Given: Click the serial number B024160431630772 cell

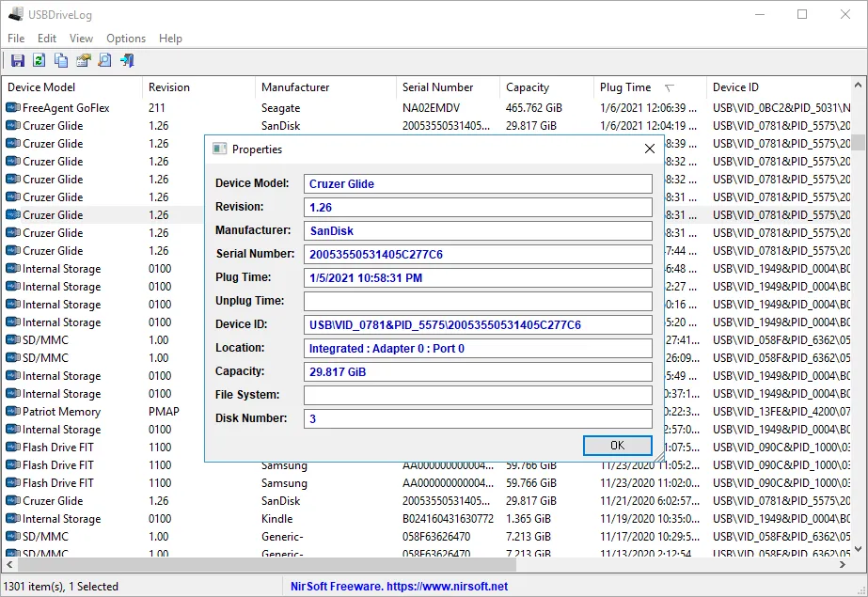Looking at the screenshot, I should [x=448, y=519].
